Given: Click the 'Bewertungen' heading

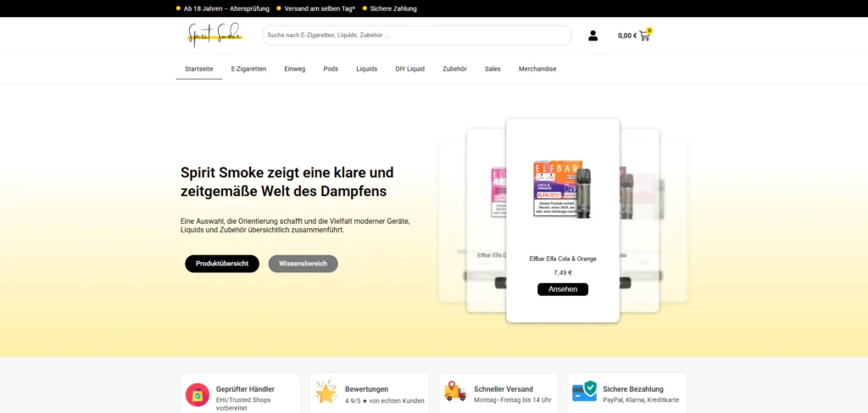Looking at the screenshot, I should point(366,389).
